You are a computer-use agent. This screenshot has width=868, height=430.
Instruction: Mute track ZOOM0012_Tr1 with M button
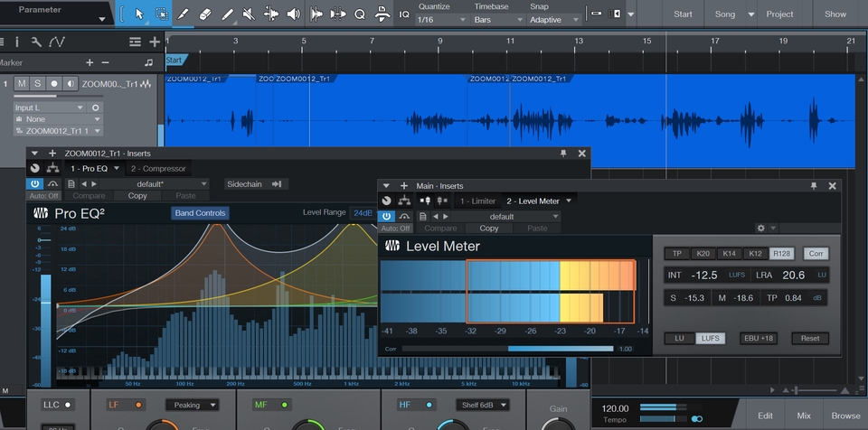click(x=22, y=84)
